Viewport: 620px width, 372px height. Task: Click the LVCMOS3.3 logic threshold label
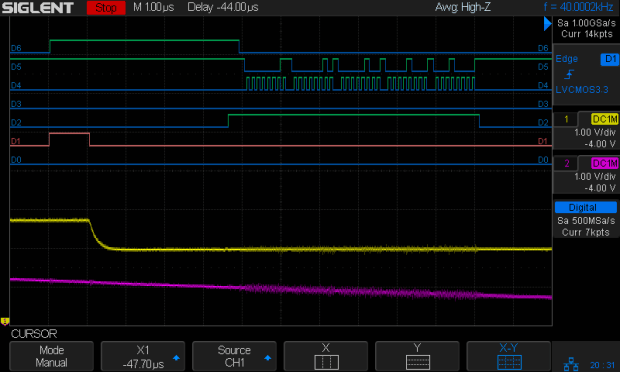click(582, 90)
